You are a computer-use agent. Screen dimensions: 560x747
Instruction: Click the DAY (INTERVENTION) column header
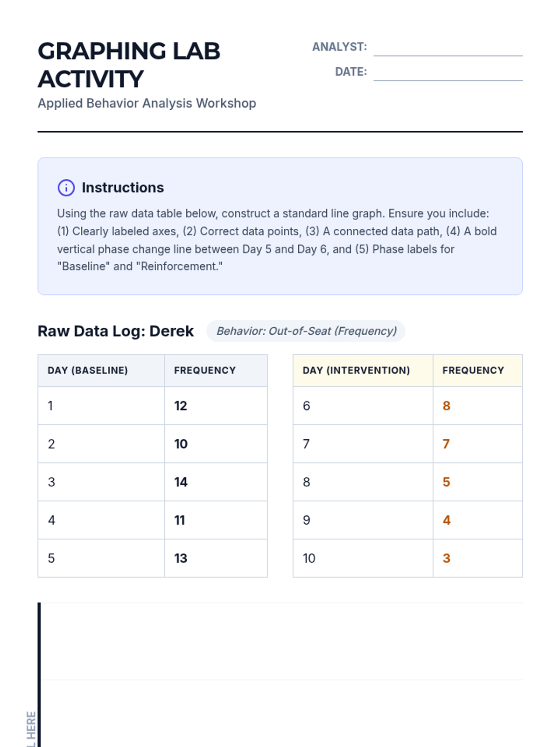[x=356, y=370]
